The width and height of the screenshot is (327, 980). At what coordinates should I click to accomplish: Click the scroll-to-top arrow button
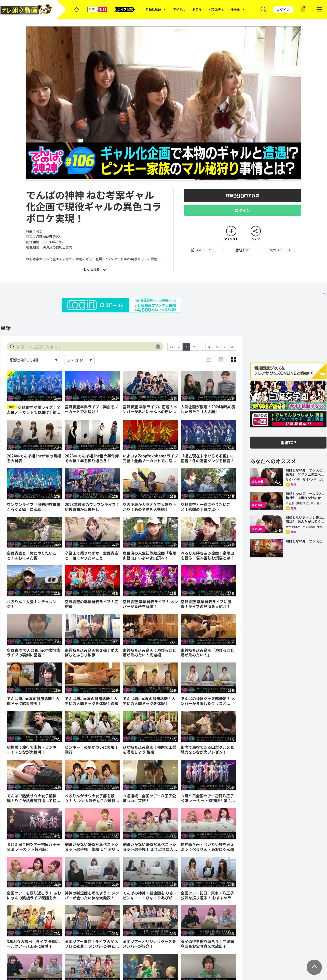point(314,967)
